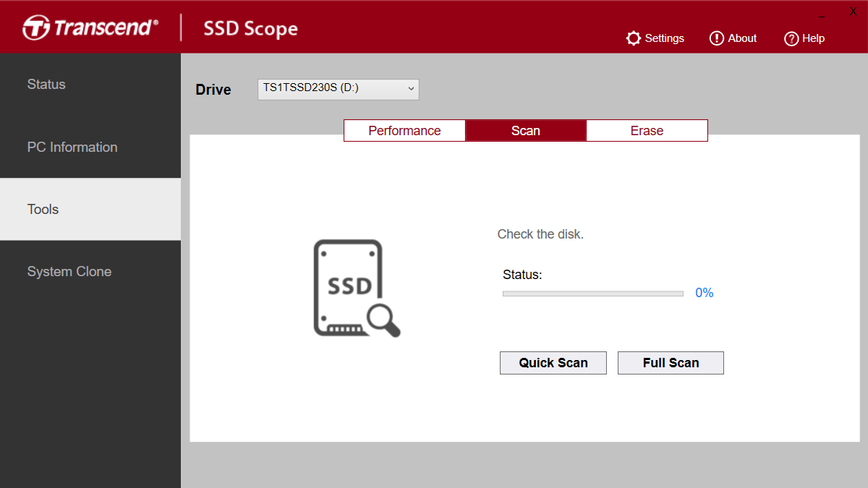
Task: Click the 'Drive' label
Action: 213,90
